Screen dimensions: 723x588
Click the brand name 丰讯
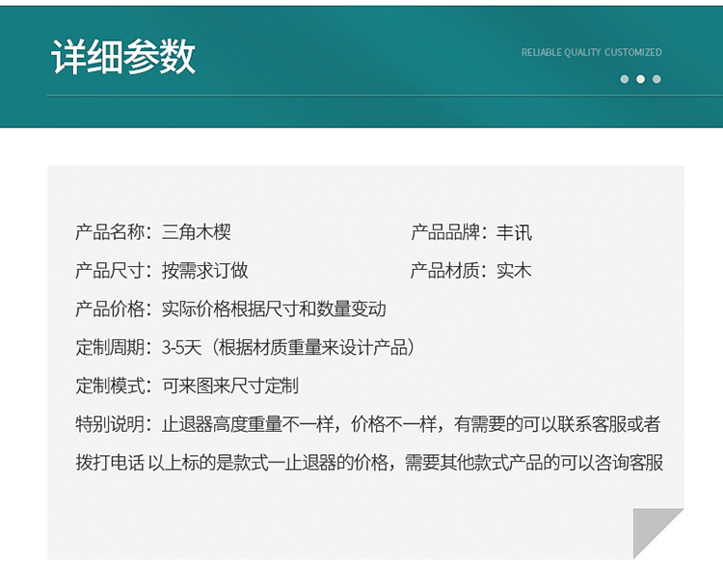[514, 232]
